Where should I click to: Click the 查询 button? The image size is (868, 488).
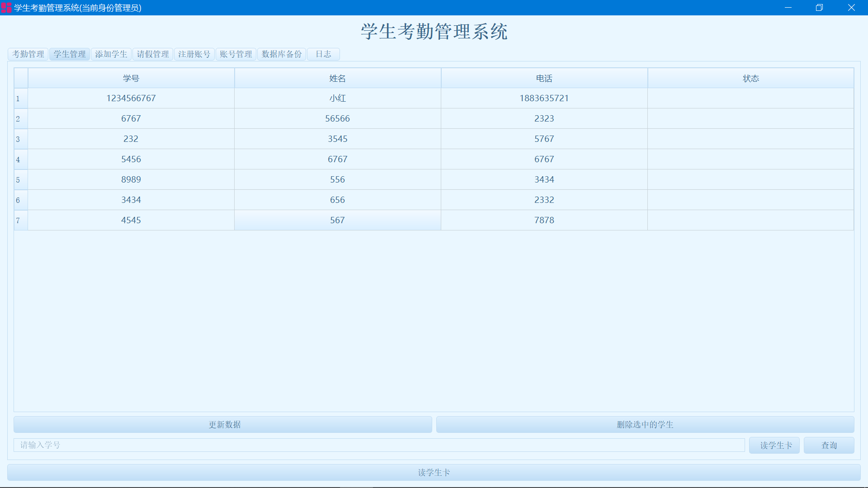[829, 446]
